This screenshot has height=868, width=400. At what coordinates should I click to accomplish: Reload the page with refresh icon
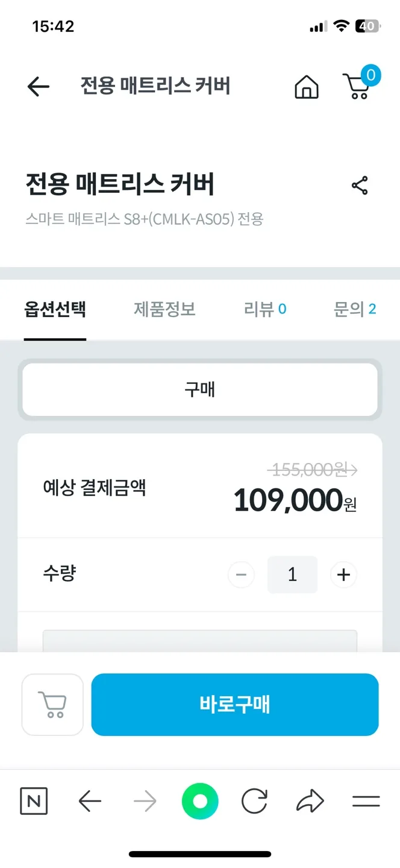(x=254, y=801)
